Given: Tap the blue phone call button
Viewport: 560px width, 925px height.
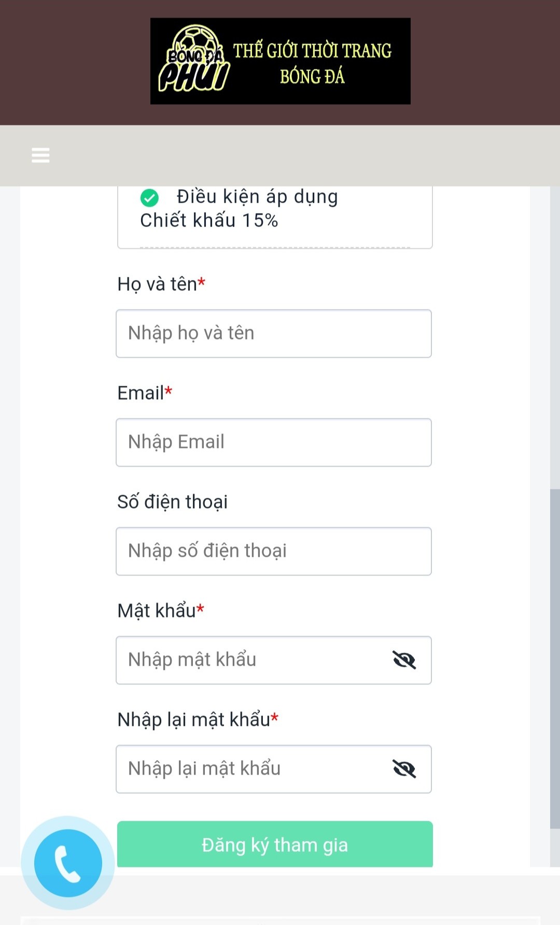Looking at the screenshot, I should click(68, 863).
